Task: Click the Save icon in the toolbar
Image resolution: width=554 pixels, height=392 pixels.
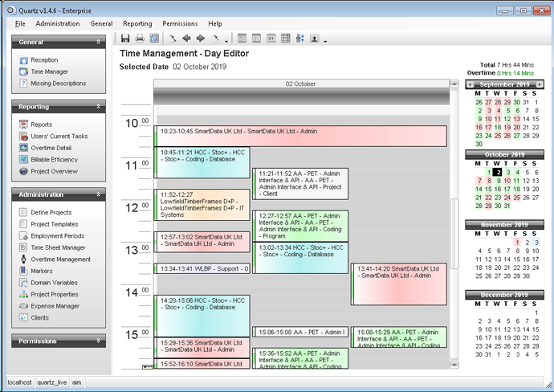Action: coord(125,39)
